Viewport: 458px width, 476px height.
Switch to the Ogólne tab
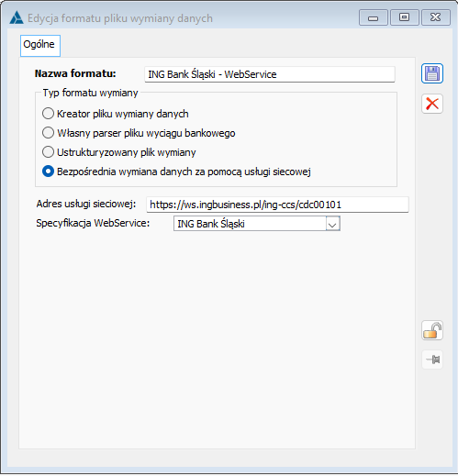point(40,45)
